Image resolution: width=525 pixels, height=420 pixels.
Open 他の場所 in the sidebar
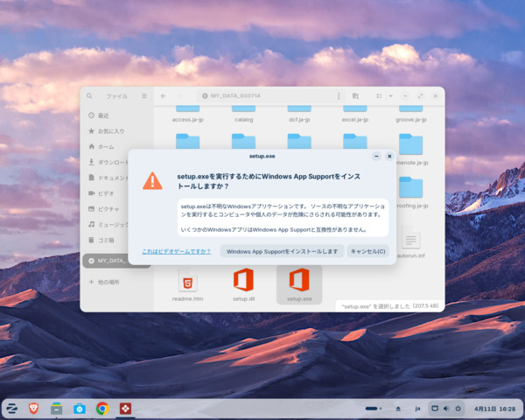tap(115, 282)
